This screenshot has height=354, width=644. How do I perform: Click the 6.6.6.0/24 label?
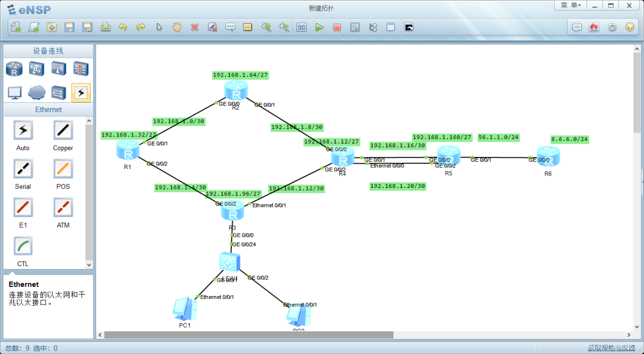click(x=569, y=139)
